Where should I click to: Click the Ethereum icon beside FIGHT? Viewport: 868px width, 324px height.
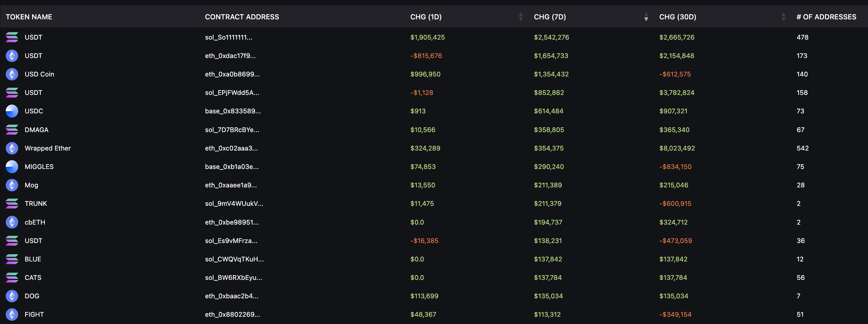(x=12, y=314)
